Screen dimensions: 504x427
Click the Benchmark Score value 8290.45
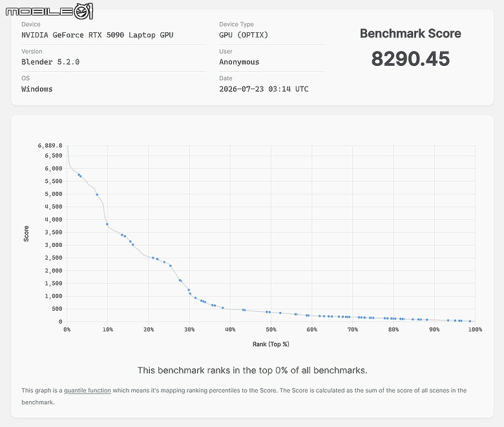(x=410, y=59)
